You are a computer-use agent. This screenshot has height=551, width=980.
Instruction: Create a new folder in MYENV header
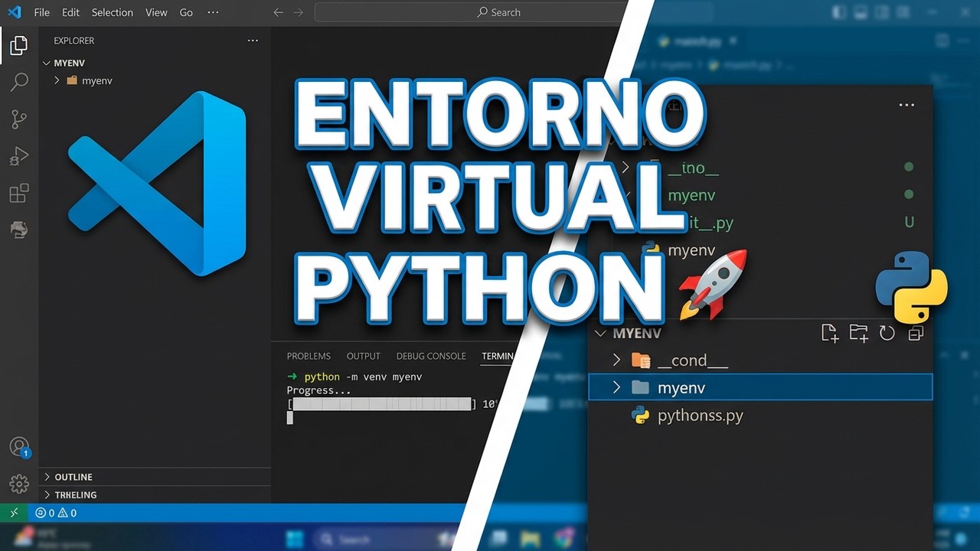pos(858,333)
